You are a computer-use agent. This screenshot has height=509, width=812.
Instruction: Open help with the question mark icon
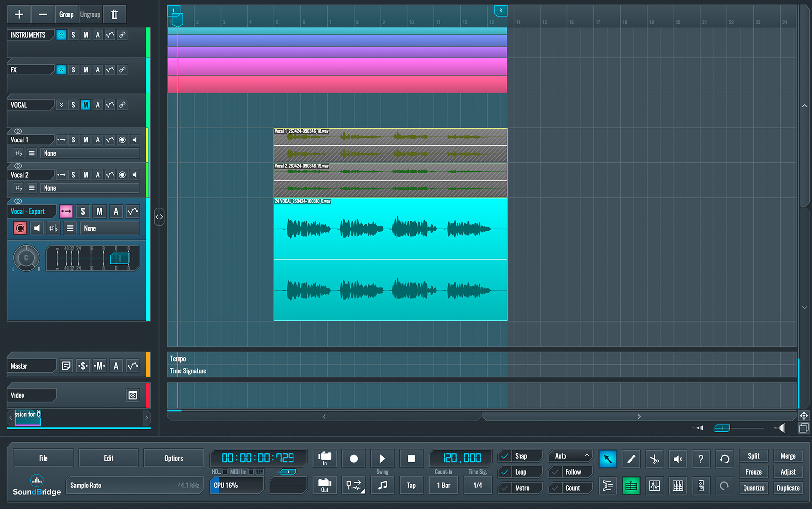pyautogui.click(x=701, y=459)
